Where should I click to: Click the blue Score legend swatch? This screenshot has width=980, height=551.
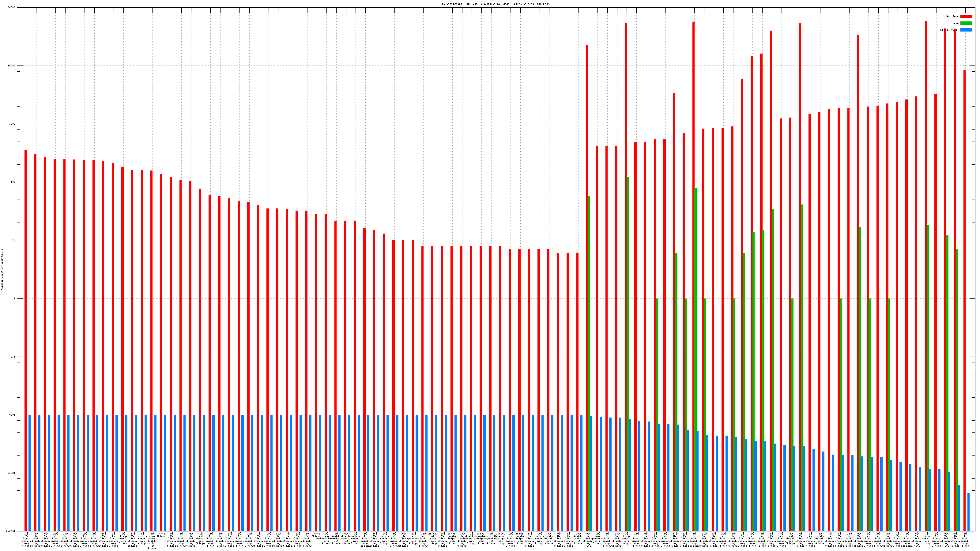[966, 30]
